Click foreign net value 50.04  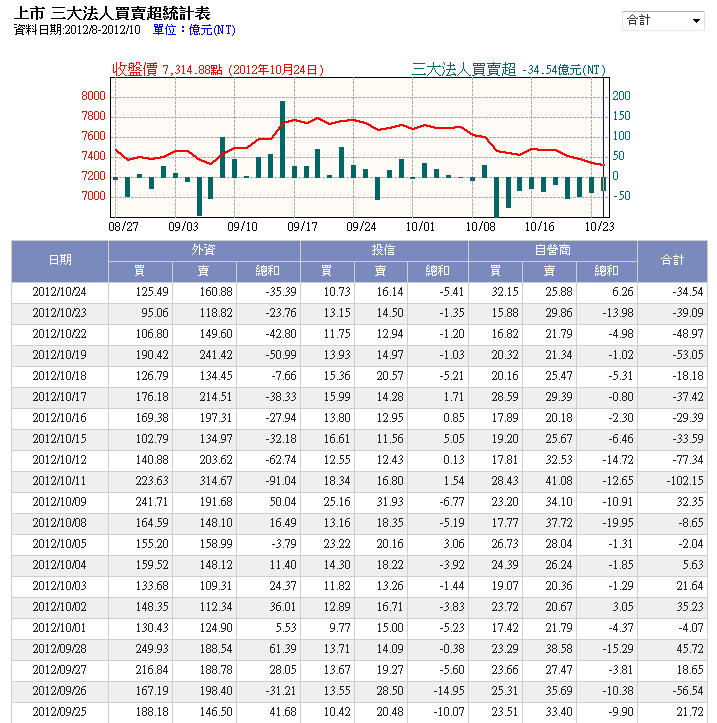pos(283,502)
